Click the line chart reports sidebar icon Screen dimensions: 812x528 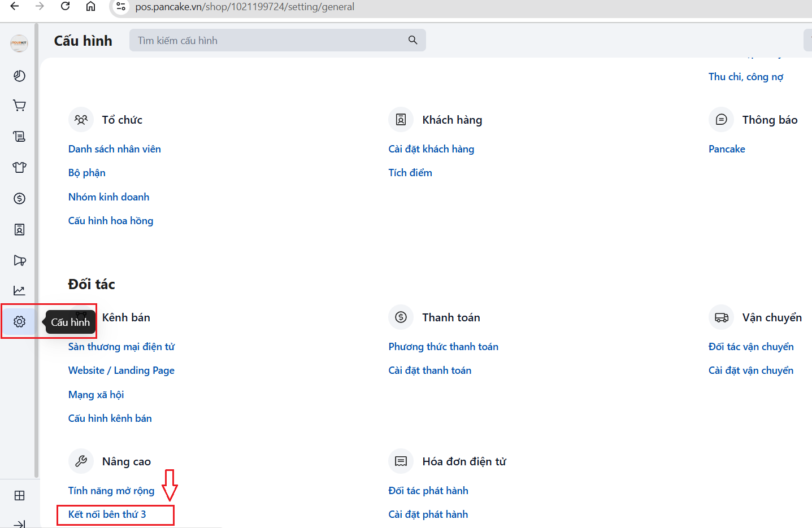point(19,290)
